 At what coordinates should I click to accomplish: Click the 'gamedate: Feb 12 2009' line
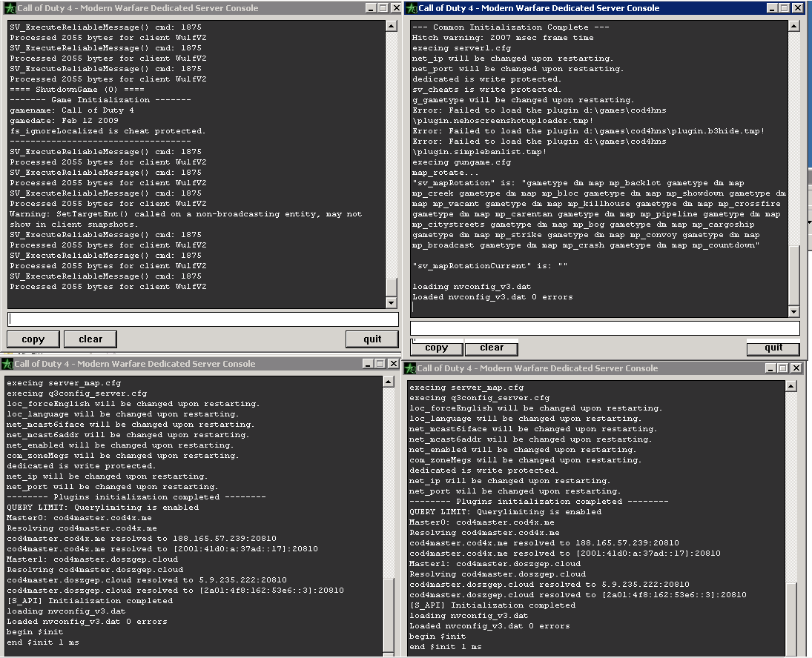(65, 121)
